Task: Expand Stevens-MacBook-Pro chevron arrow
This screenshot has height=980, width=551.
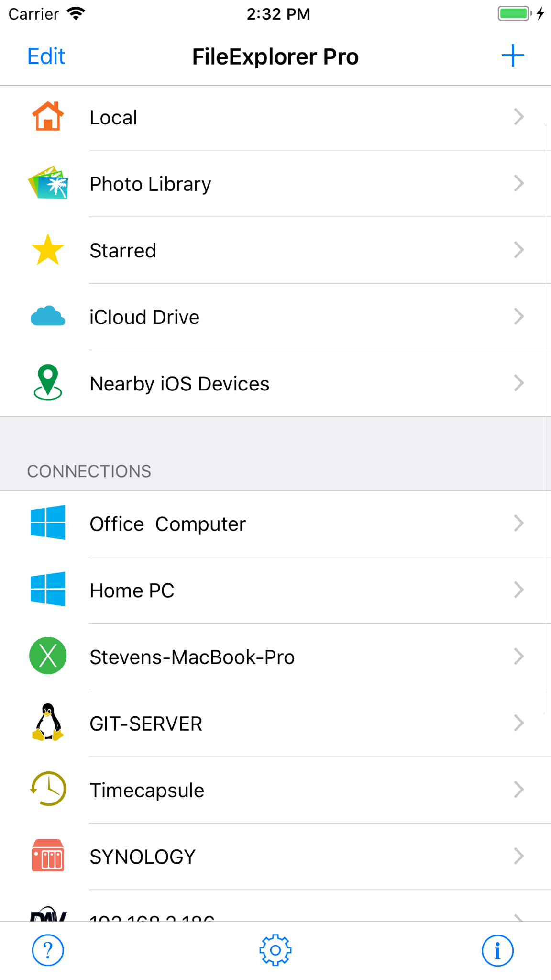Action: (x=519, y=657)
